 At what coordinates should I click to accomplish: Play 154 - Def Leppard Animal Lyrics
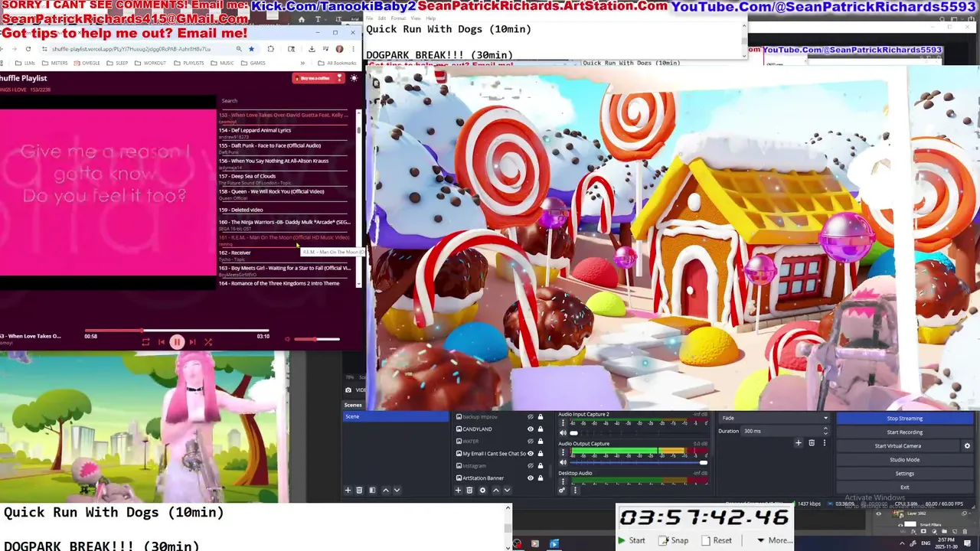click(284, 133)
